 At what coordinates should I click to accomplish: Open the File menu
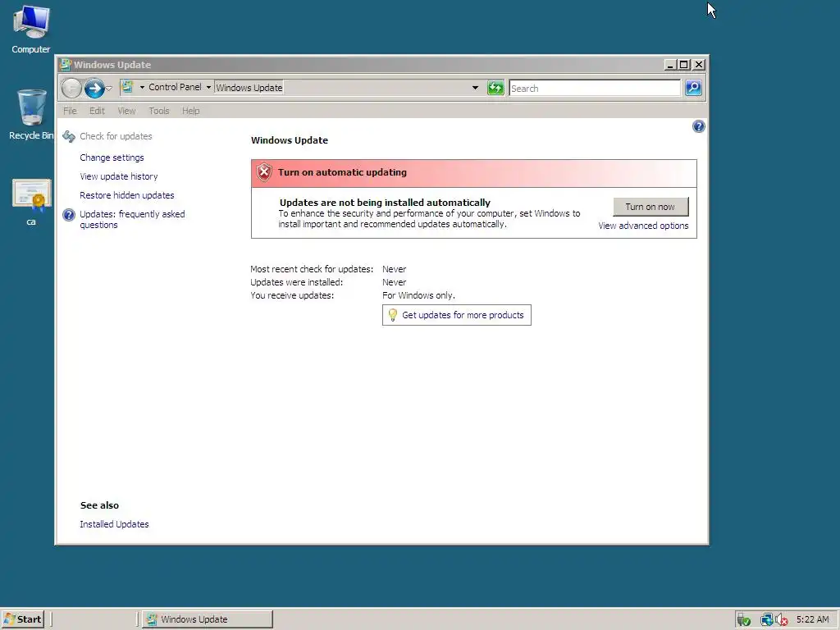tap(70, 111)
